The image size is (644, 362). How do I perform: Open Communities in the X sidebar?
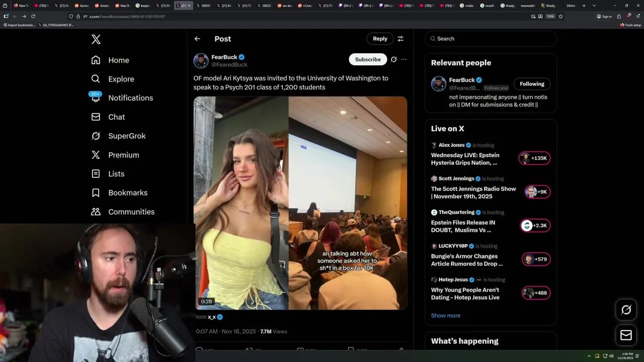tap(123, 212)
